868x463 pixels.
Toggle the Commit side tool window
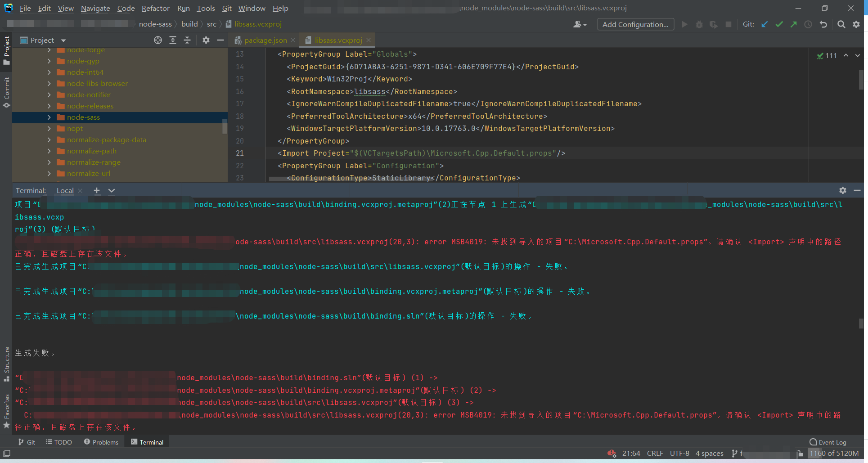click(x=6, y=92)
